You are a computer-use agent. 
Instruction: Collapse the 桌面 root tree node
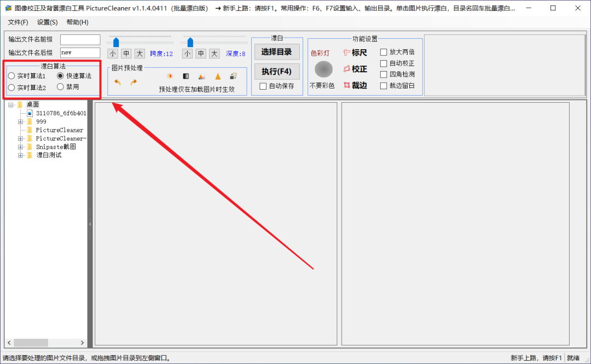tap(11, 105)
